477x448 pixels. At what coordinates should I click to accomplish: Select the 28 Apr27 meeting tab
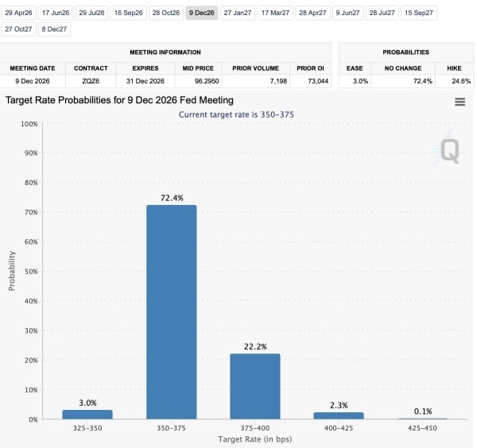(x=312, y=13)
